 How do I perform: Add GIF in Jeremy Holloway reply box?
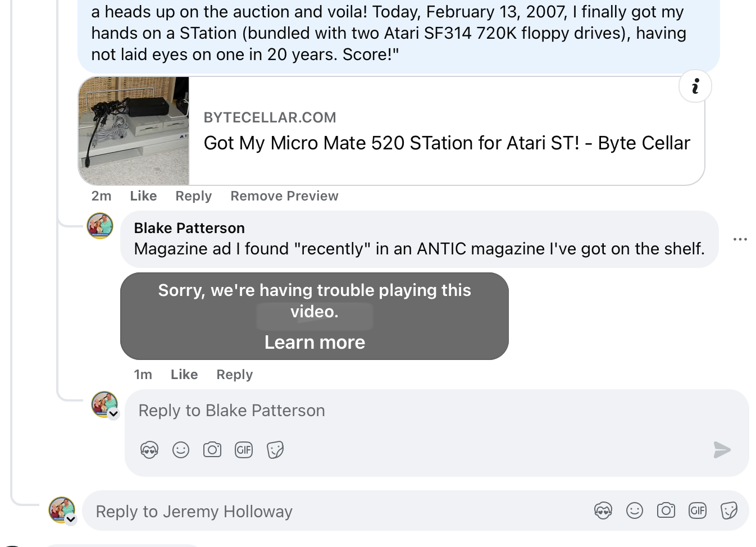point(698,510)
